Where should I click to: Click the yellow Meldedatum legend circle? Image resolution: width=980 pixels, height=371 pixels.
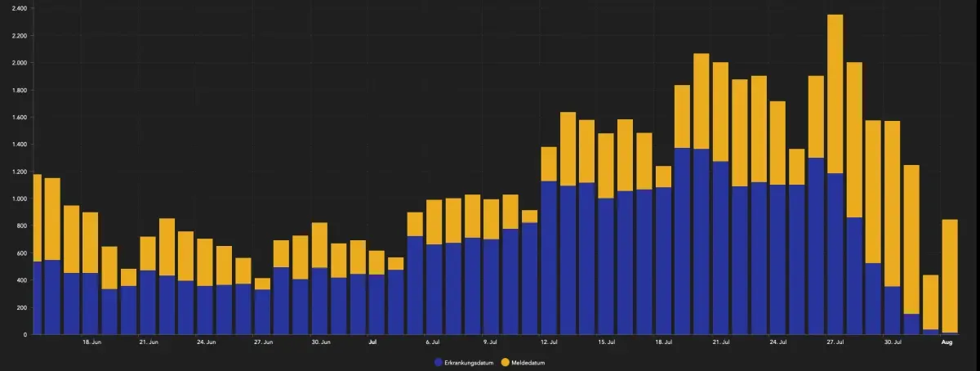(505, 361)
